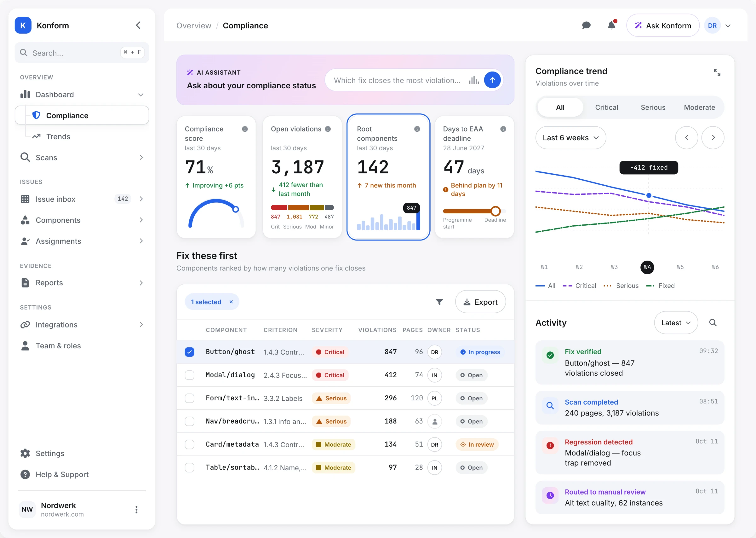Expand the Compliance trend chart
The height and width of the screenshot is (538, 756).
tap(717, 72)
